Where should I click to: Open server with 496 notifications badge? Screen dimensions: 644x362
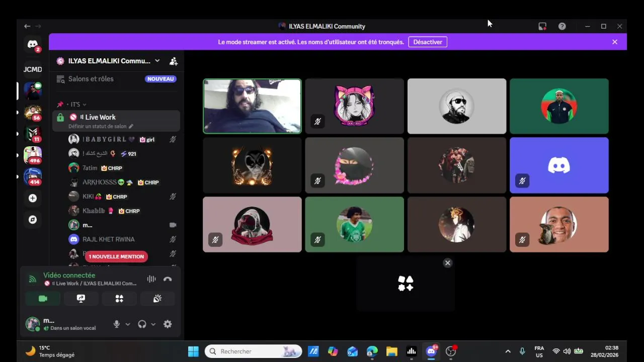[33, 155]
